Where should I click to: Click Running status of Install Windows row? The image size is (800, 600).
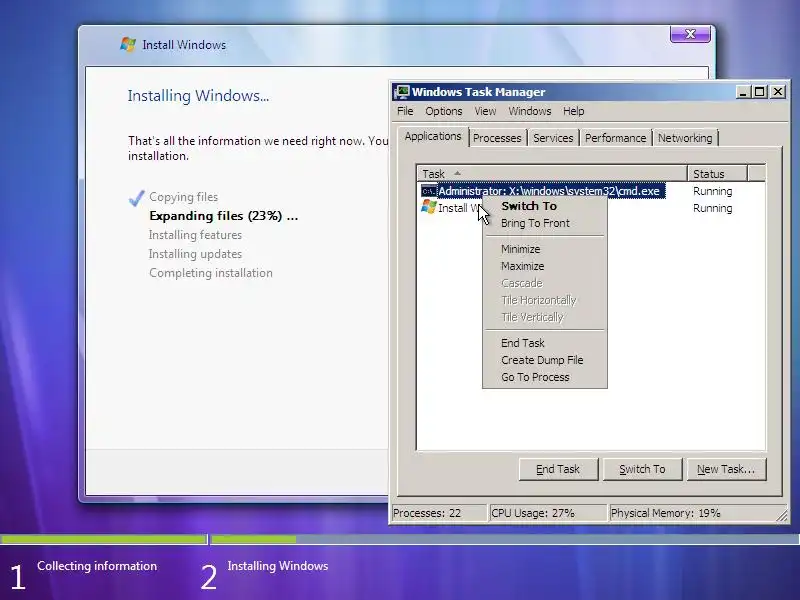tap(712, 208)
